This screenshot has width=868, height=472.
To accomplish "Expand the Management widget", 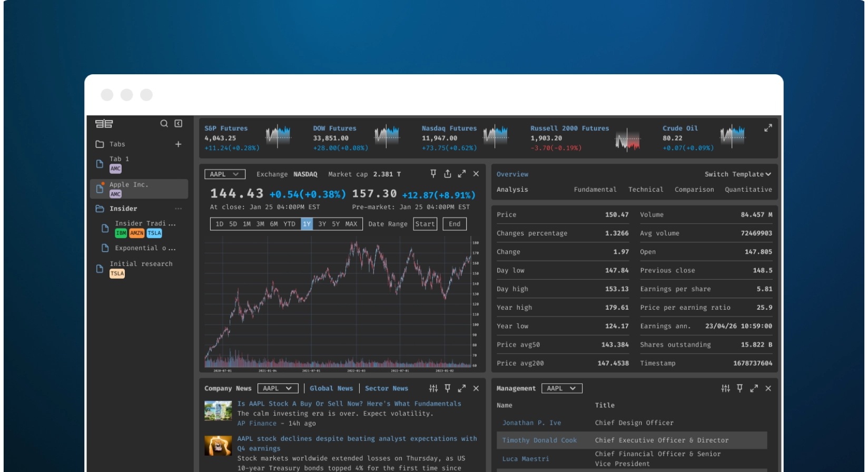I will [754, 388].
